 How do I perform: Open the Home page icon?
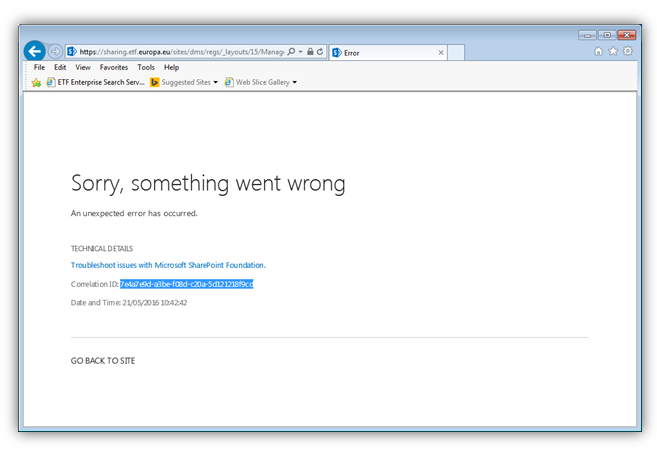(x=599, y=52)
